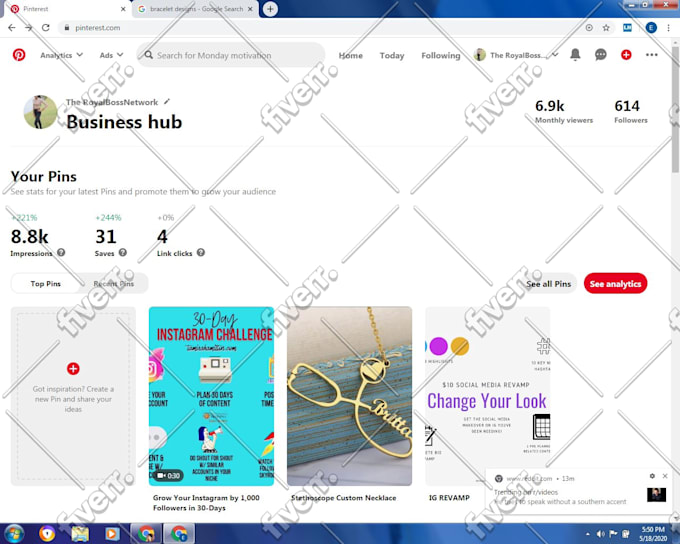Click the reddit notification thumbnail image
The width and height of the screenshot is (680, 544).
tap(656, 495)
